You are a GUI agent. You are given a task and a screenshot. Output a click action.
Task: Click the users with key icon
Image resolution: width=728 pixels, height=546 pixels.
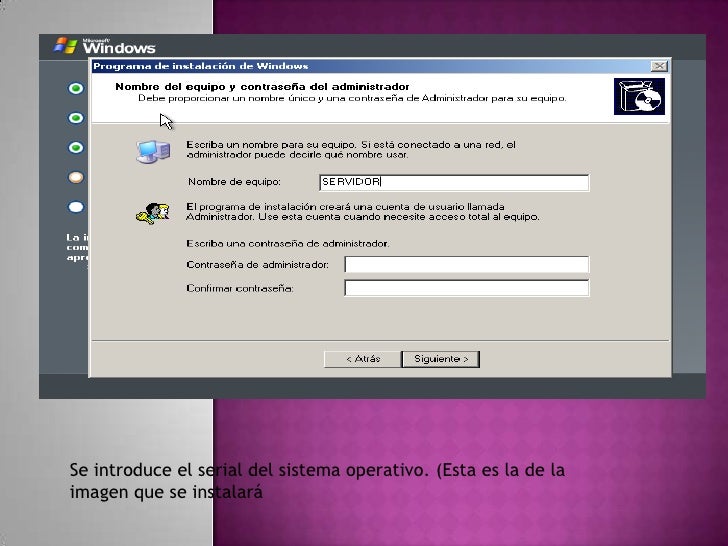point(152,214)
